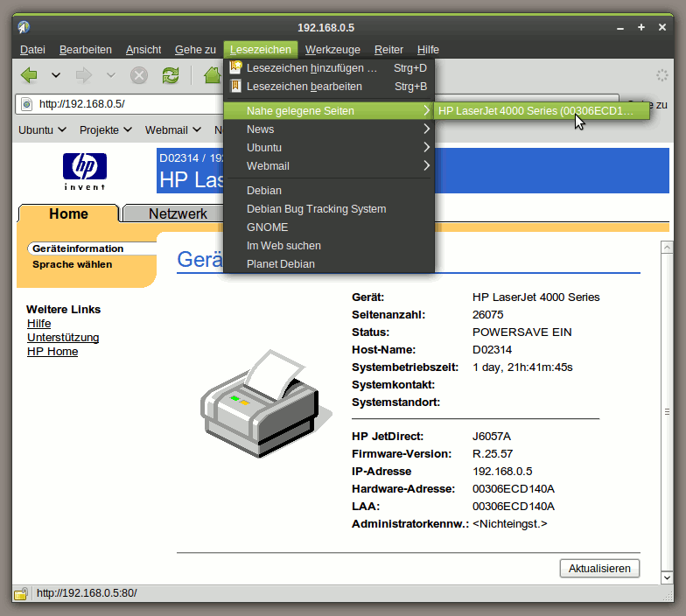Click the loading spinner icon
The width and height of the screenshot is (686, 616).
tap(661, 75)
